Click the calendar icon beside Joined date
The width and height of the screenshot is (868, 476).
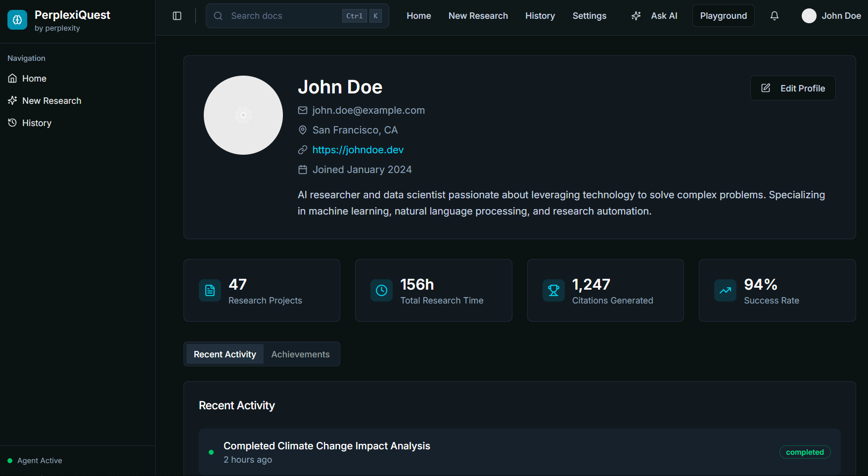[303, 170]
